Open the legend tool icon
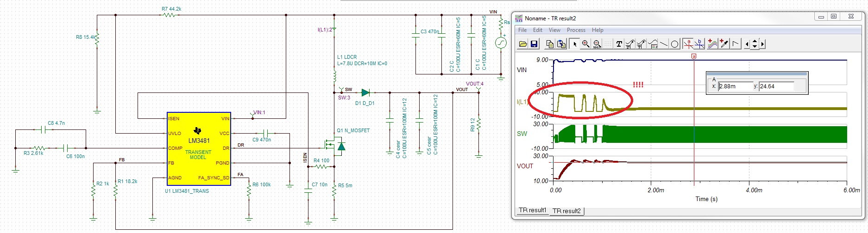868x233 pixels. pyautogui.click(x=653, y=44)
